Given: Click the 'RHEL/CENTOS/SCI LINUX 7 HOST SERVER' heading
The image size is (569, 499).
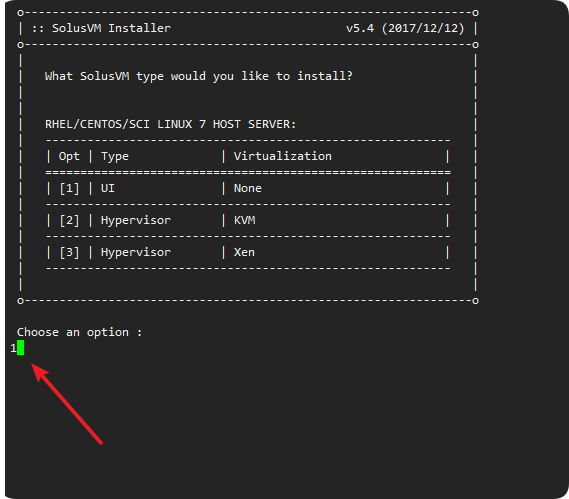Looking at the screenshot, I should (x=171, y=124).
